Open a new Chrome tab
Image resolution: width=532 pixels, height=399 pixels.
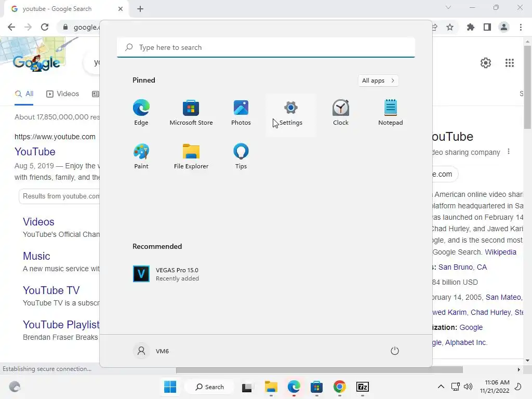point(140,9)
